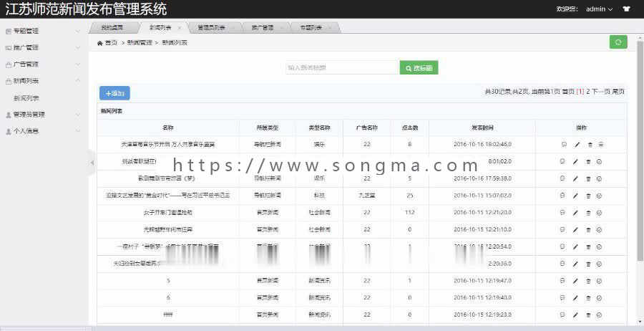The height and width of the screenshot is (331, 644).
Task: Collapse the sidebar with the left arrow handle
Action: click(x=92, y=163)
